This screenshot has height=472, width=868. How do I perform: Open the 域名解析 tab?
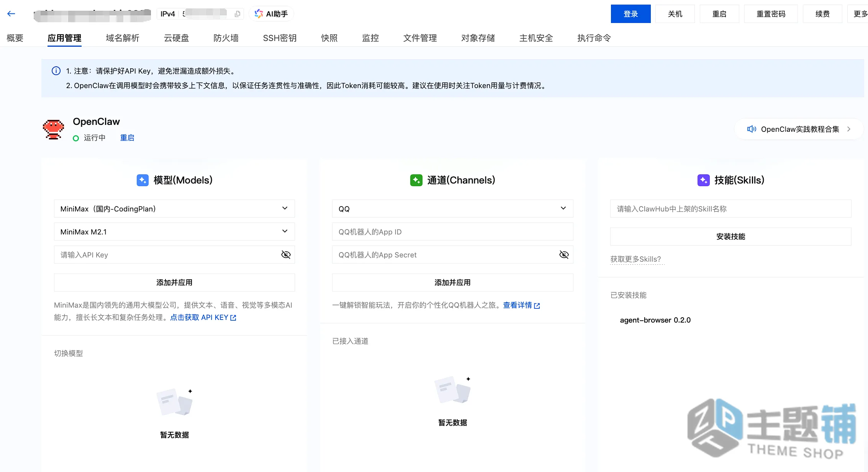123,38
